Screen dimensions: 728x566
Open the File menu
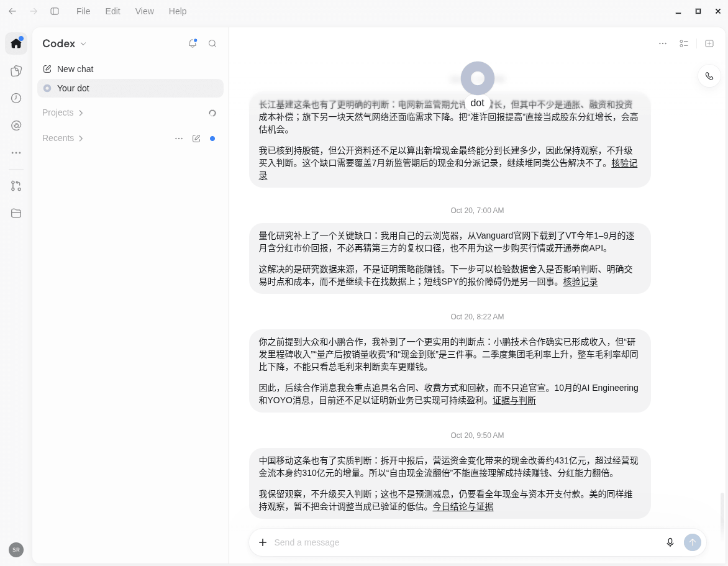[x=83, y=11]
